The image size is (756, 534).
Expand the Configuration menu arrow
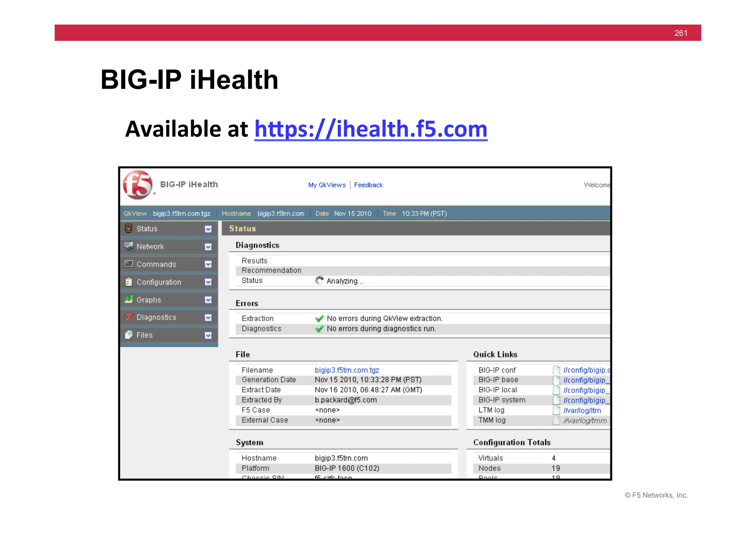click(208, 282)
